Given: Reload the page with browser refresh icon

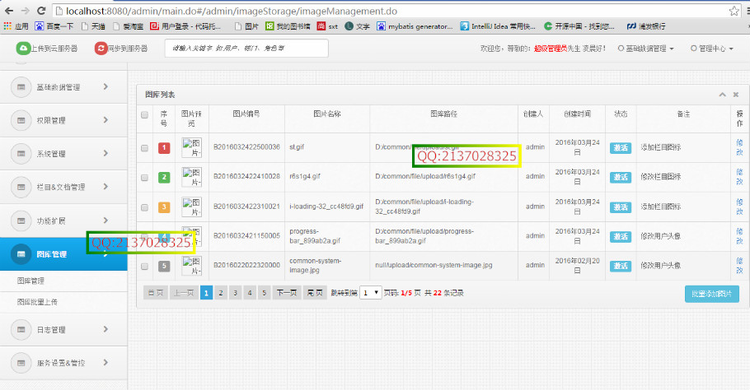Looking at the screenshot, I should pos(41,11).
